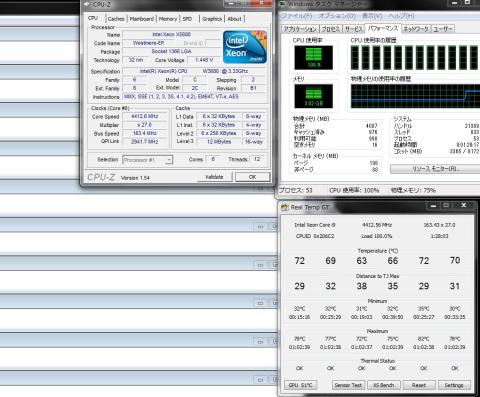Minimize the Real Temp GT window
Image resolution: width=480 pixels, height=397 pixels.
(x=433, y=206)
